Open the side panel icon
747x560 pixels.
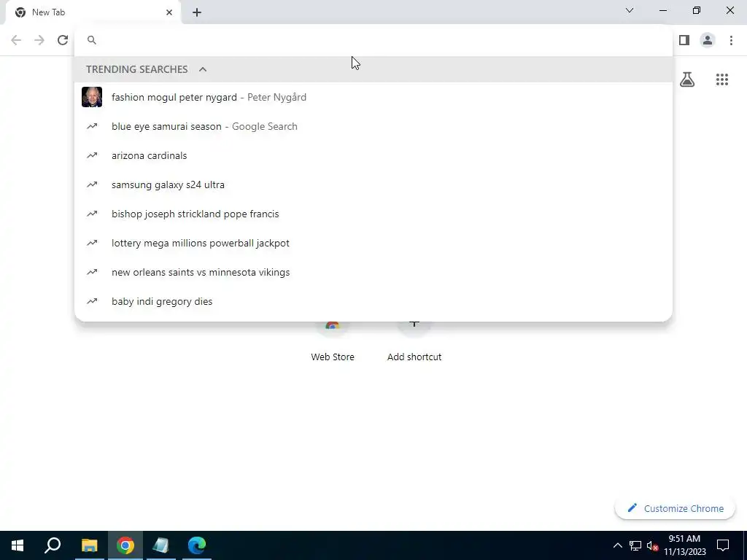684,40
